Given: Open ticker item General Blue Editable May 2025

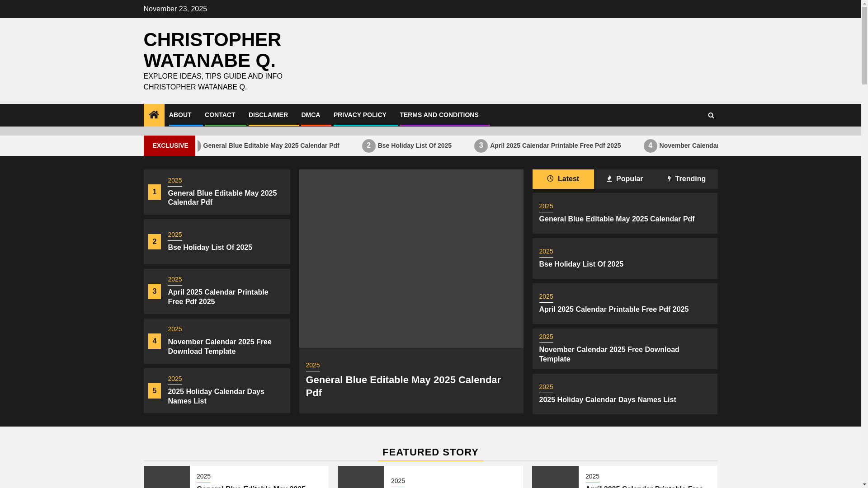Looking at the screenshot, I should coord(271,145).
